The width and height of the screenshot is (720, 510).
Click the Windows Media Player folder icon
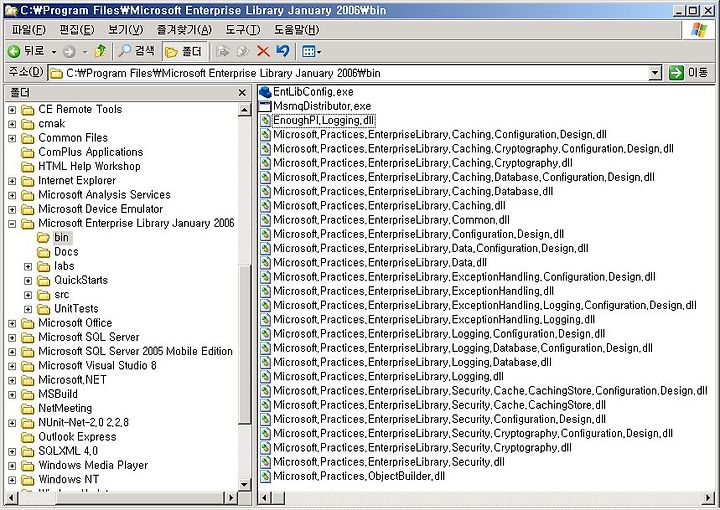click(x=28, y=466)
